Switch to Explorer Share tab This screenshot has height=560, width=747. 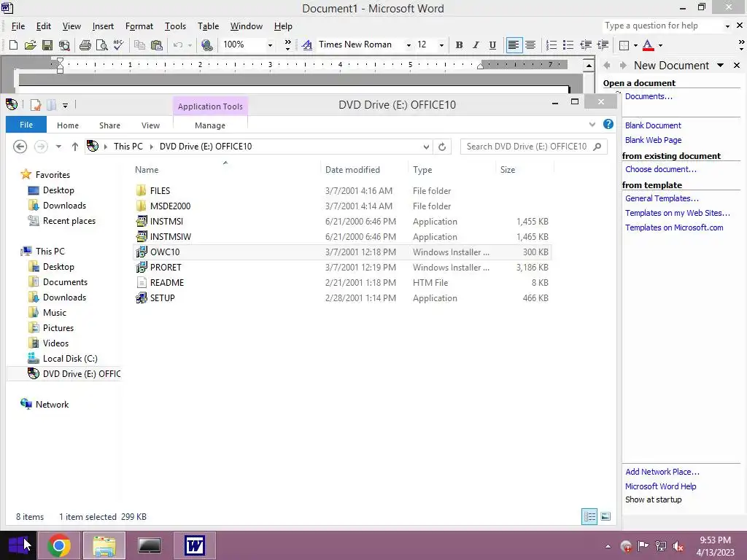(109, 125)
